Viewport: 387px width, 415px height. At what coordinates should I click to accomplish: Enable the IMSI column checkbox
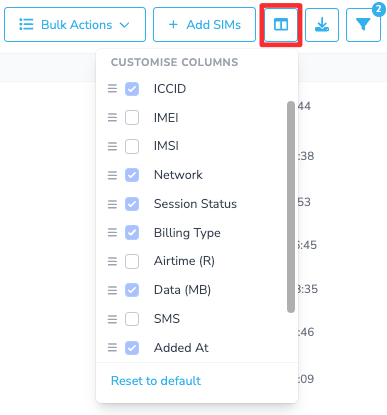tap(132, 146)
